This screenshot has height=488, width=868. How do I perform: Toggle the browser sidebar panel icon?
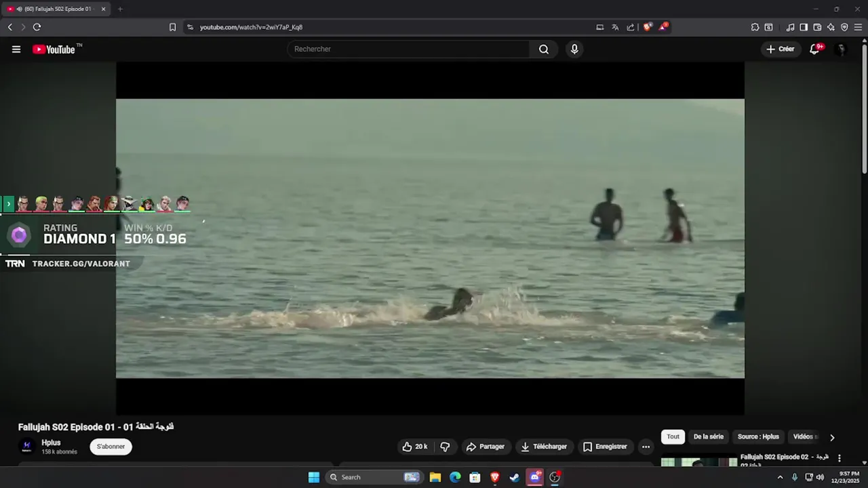804,27
